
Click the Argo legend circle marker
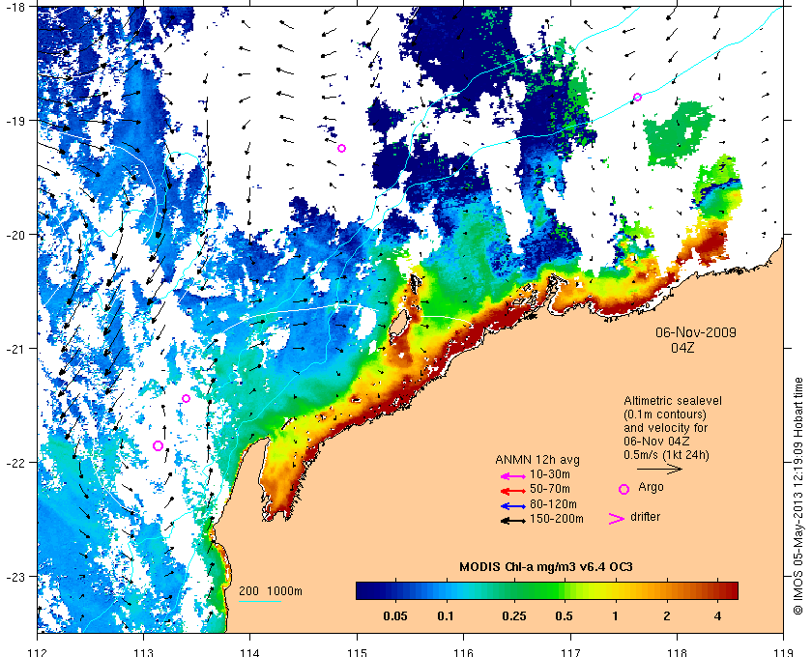pyautogui.click(x=624, y=489)
